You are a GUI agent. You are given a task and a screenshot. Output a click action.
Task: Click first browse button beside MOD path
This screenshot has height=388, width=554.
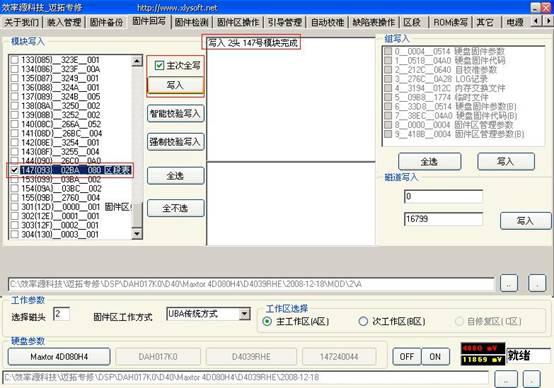[x=509, y=283]
